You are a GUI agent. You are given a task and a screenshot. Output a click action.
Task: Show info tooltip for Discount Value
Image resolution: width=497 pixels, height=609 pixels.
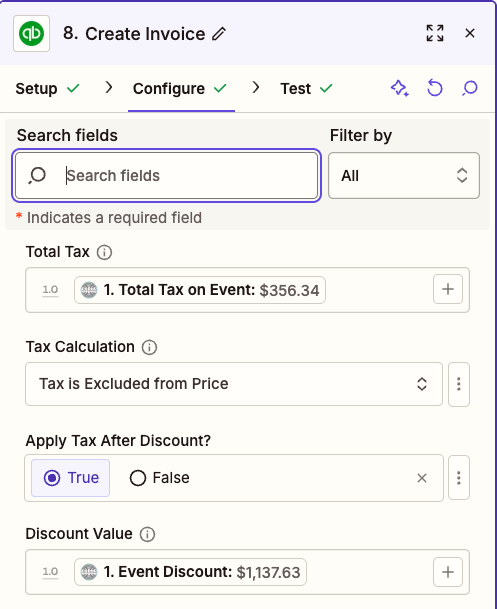click(x=147, y=534)
